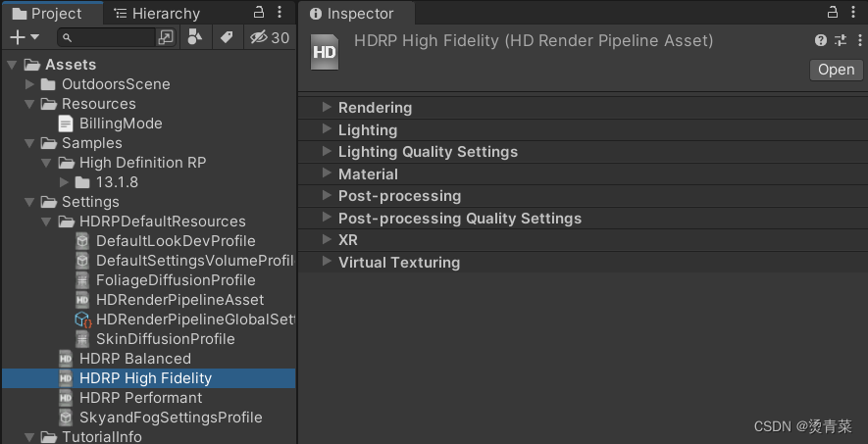Expand the Lighting section
This screenshot has width=868, height=444.
[x=328, y=129]
